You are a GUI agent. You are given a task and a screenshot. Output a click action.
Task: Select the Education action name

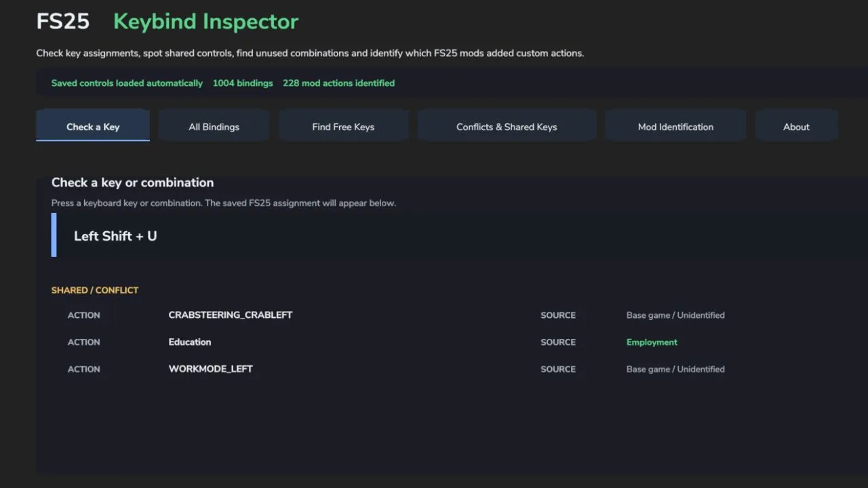click(x=190, y=342)
